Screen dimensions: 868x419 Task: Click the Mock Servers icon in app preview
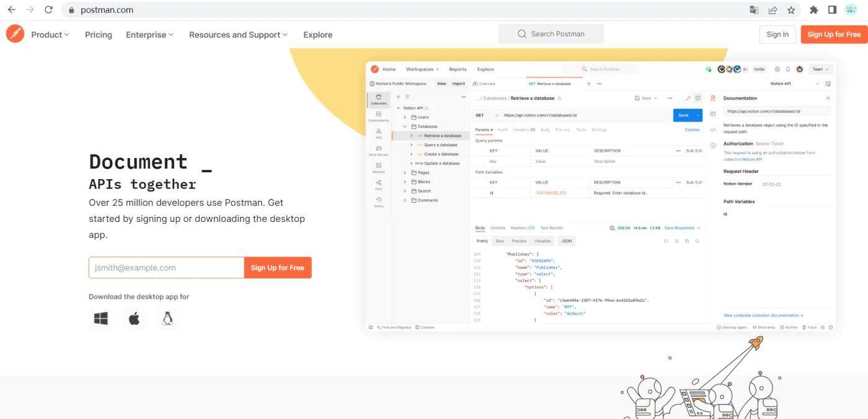379,151
